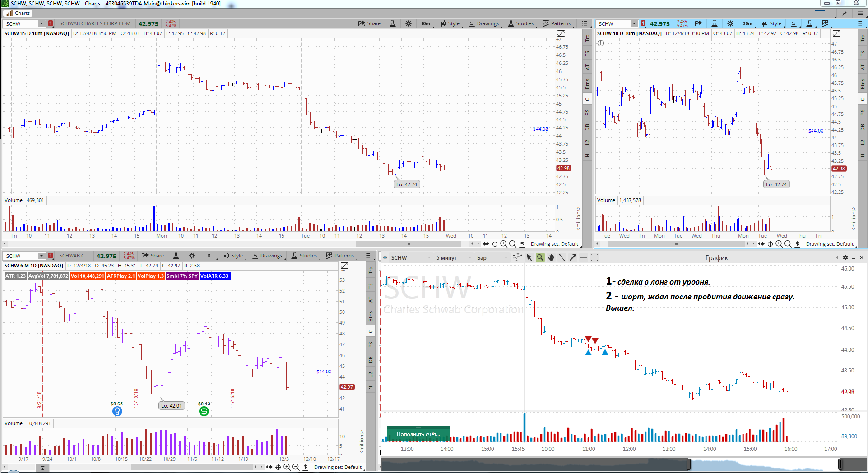
Task: Open the 10m timeframe dropdown
Action: pyautogui.click(x=425, y=23)
